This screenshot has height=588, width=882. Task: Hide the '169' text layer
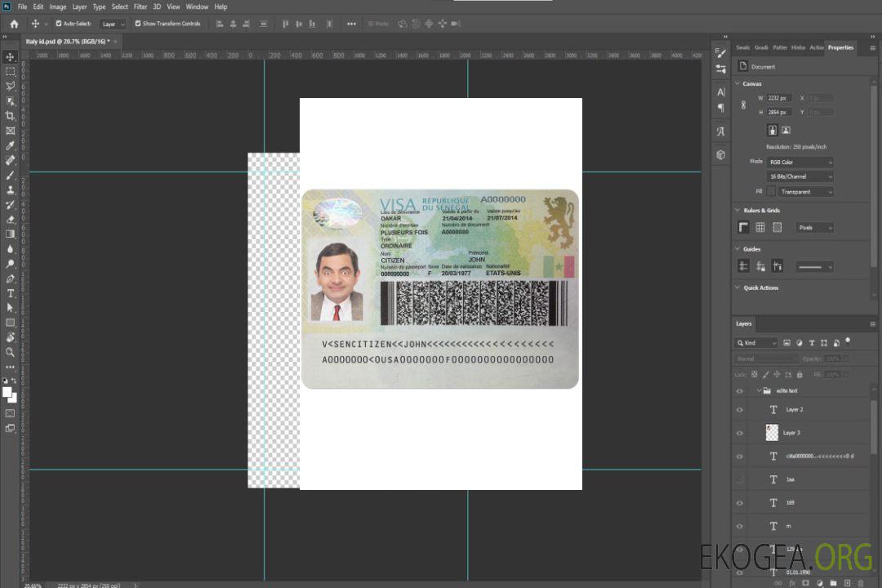[740, 503]
